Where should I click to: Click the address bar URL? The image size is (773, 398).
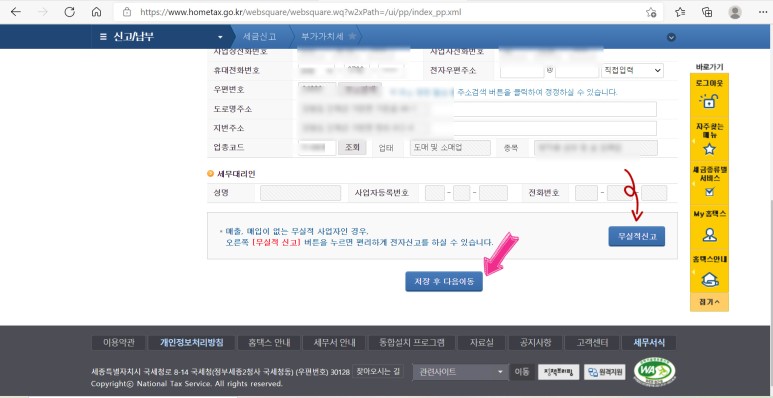point(301,12)
